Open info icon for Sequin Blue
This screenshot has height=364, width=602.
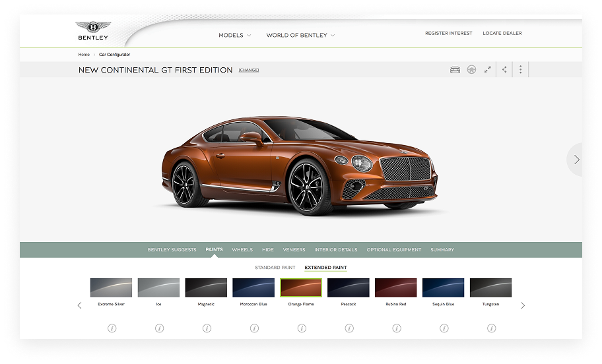tap(444, 328)
